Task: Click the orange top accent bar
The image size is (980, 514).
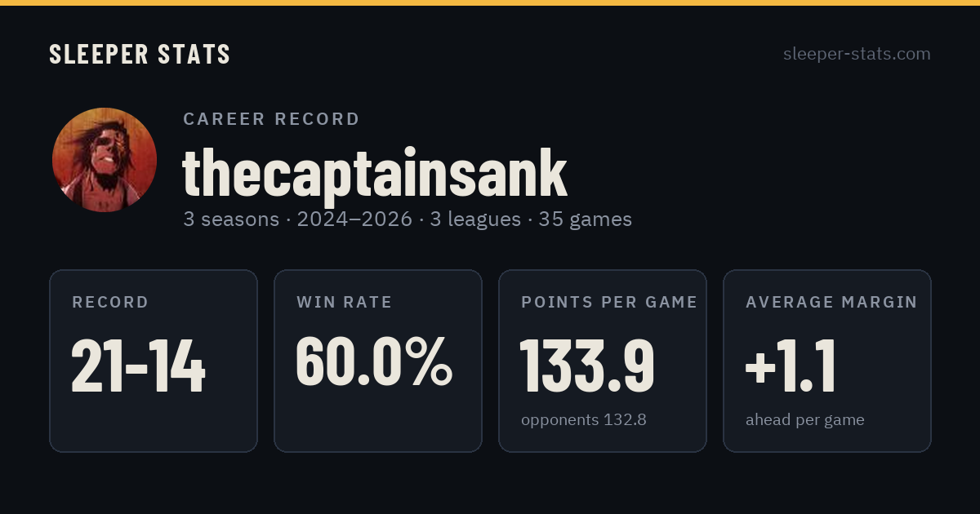Action: click(490, 2)
